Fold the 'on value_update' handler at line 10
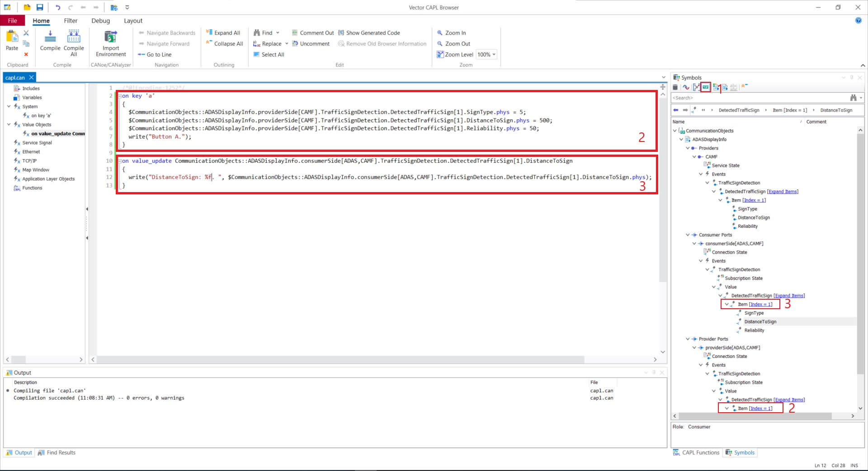 pos(120,161)
